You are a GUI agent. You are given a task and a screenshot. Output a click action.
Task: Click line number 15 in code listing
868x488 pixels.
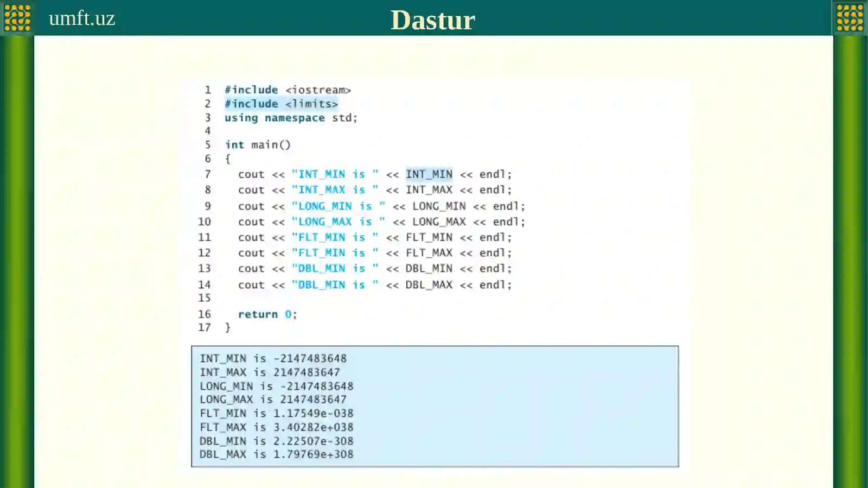pos(205,298)
